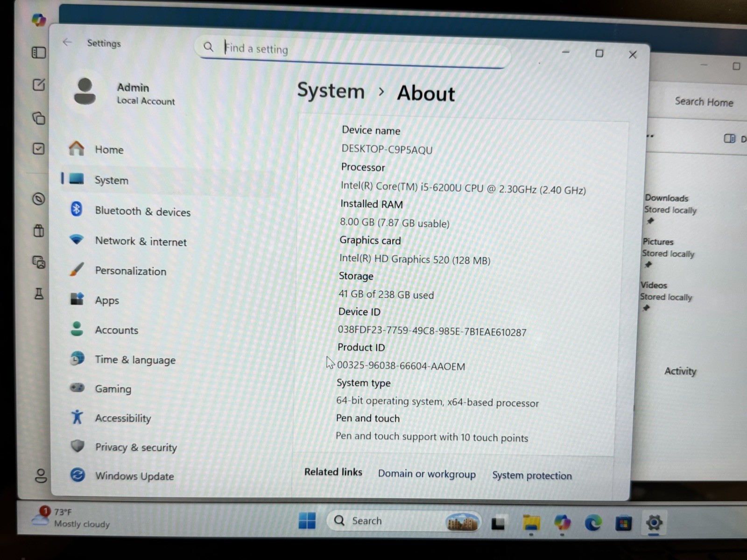Viewport: 747px width, 560px height.
Task: Open the Windows Start button
Action: pos(307,520)
